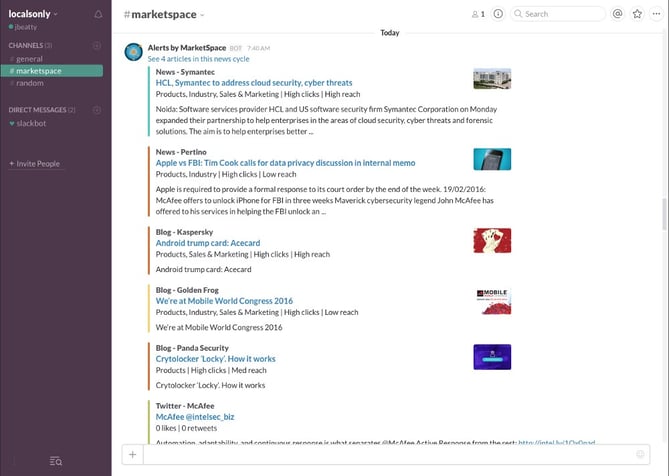
Task: Open mentions with the @ icon
Action: point(617,14)
